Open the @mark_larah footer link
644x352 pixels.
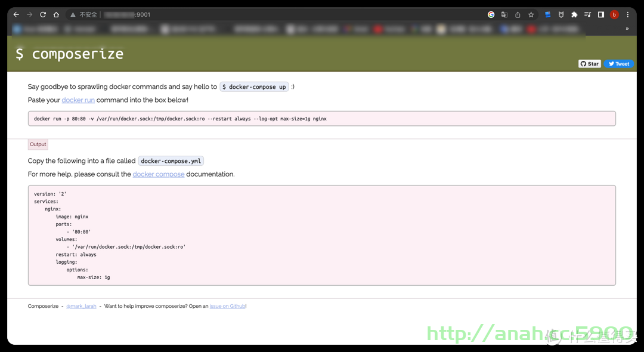point(81,306)
